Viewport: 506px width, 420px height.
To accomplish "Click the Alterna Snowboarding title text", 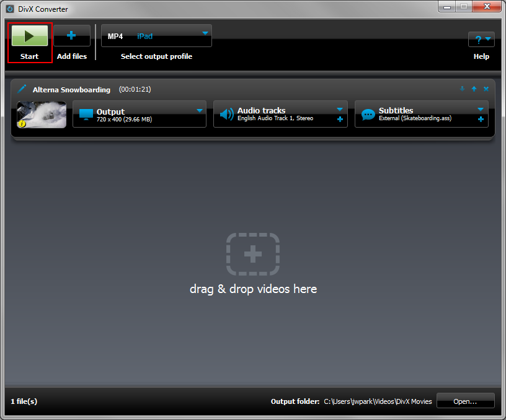I will 71,90.
